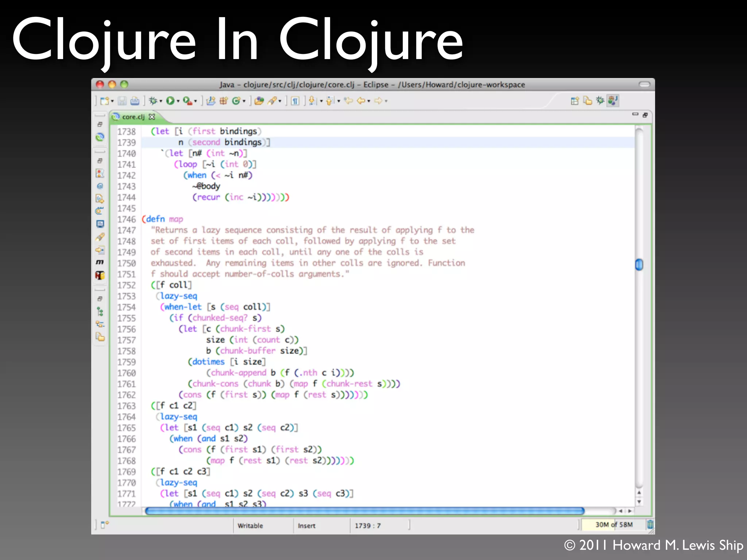Click the scroll down arrow of editor

click(x=639, y=502)
